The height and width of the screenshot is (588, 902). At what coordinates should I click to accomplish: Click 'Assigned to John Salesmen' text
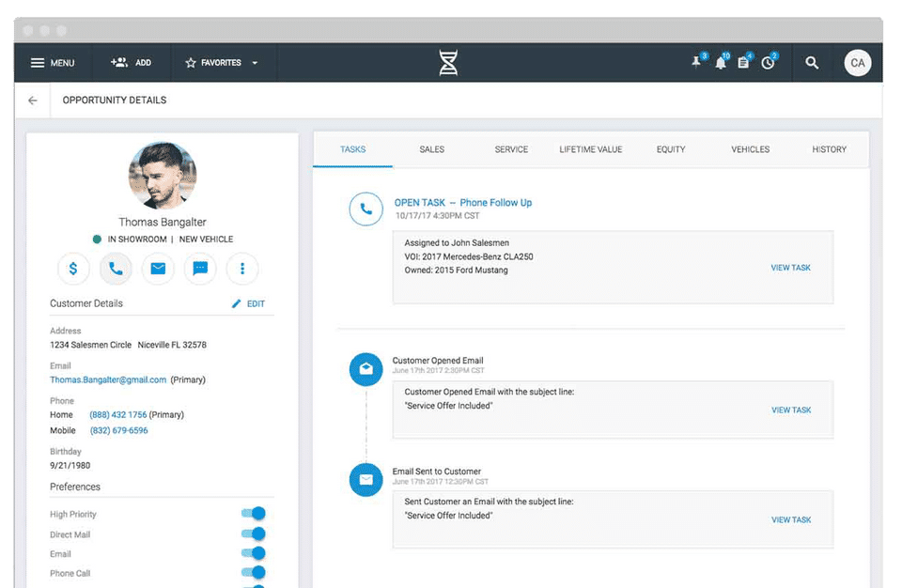coord(457,242)
